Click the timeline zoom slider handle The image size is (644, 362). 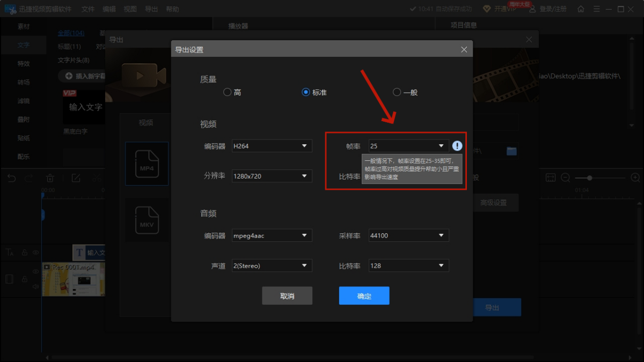point(590,178)
